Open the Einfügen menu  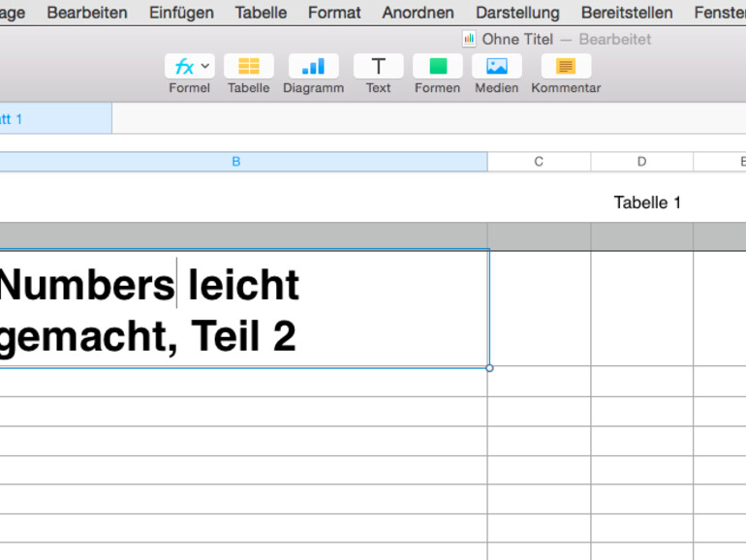(181, 13)
